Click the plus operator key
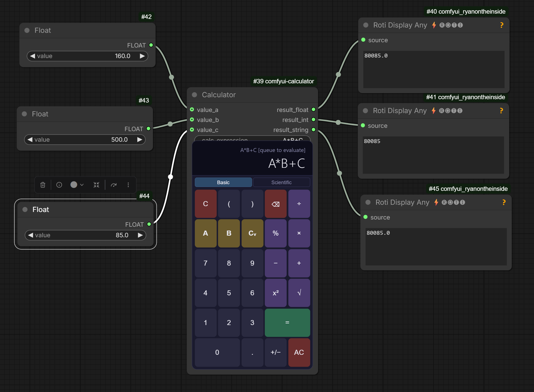Screen dimensions: 534x392 click(x=299, y=263)
